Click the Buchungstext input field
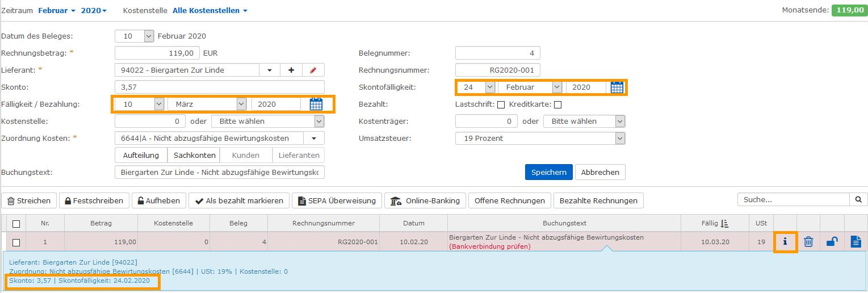The width and height of the screenshot is (868, 293). pos(220,172)
